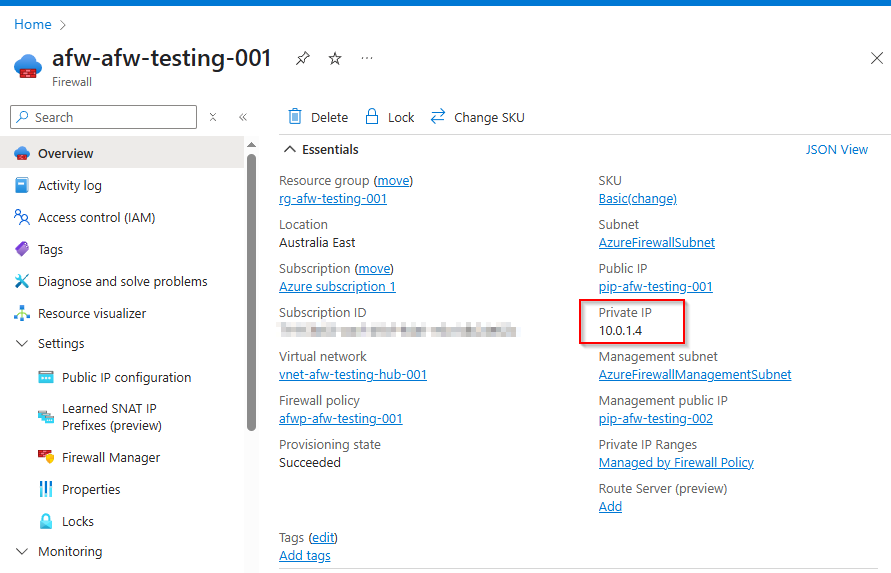Expand the Monitoring menu group
Viewport: 891px width, 573px height.
[22, 551]
